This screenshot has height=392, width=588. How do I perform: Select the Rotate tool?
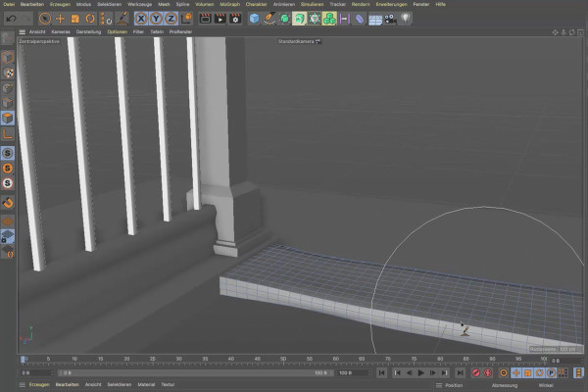tap(90, 19)
